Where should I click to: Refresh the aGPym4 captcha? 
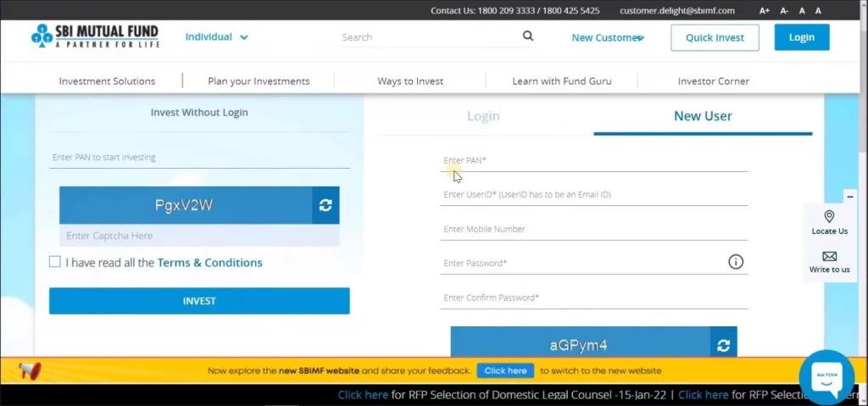pos(724,344)
